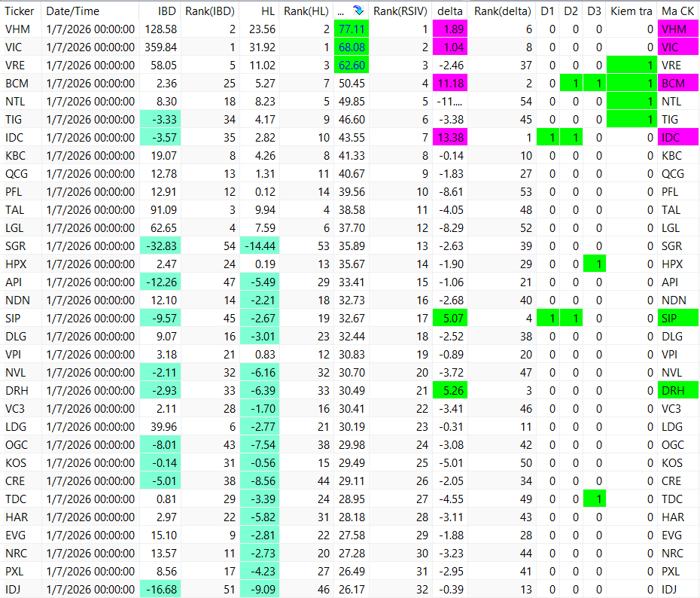
Task: Click the HL value 31.92
Action: (262, 47)
